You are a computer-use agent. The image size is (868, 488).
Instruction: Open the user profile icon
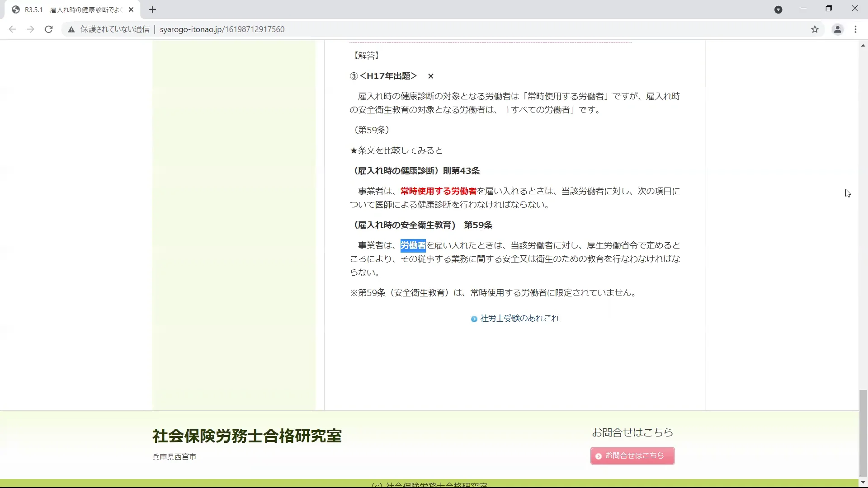point(838,29)
